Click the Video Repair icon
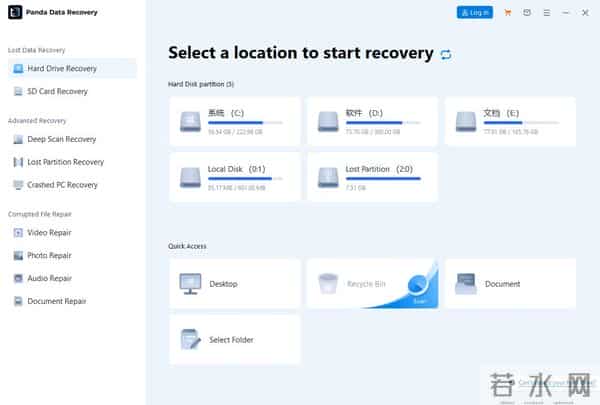600x405 pixels. [x=18, y=232]
